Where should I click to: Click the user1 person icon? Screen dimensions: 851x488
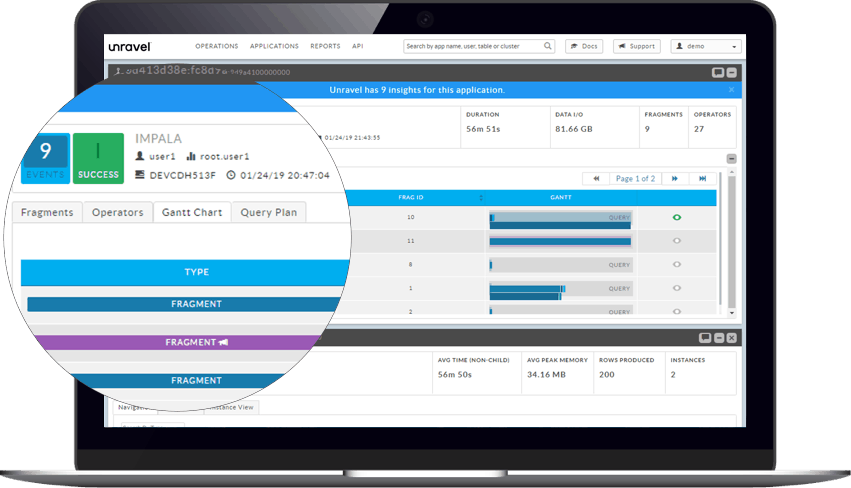[x=139, y=156]
